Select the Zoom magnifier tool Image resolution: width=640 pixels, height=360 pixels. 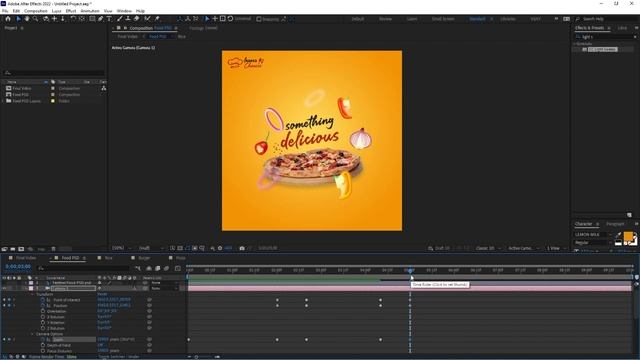pos(36,19)
